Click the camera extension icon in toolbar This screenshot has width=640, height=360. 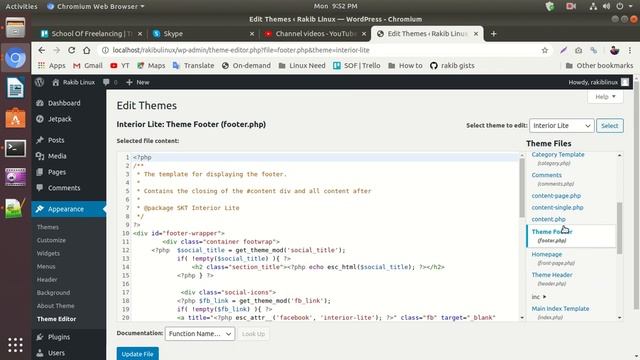pyautogui.click(x=578, y=50)
